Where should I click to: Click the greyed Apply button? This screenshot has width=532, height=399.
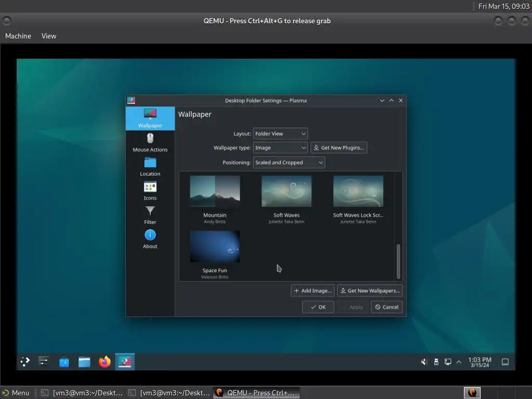tap(353, 307)
